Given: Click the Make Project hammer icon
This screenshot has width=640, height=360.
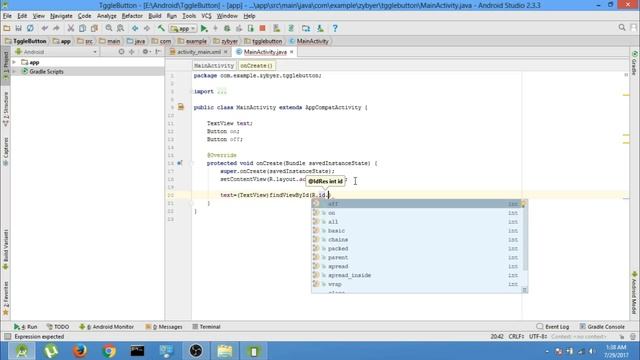Looking at the screenshot, I should coord(161,28).
